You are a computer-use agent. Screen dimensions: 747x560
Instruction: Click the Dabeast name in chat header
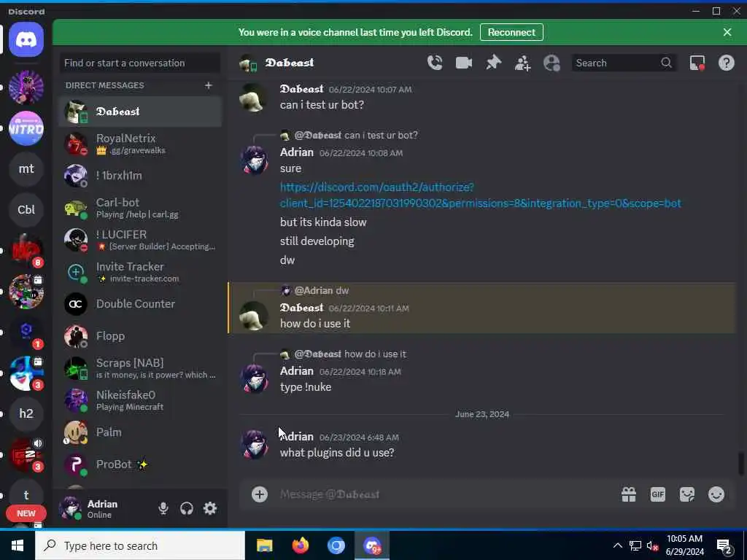(x=290, y=63)
